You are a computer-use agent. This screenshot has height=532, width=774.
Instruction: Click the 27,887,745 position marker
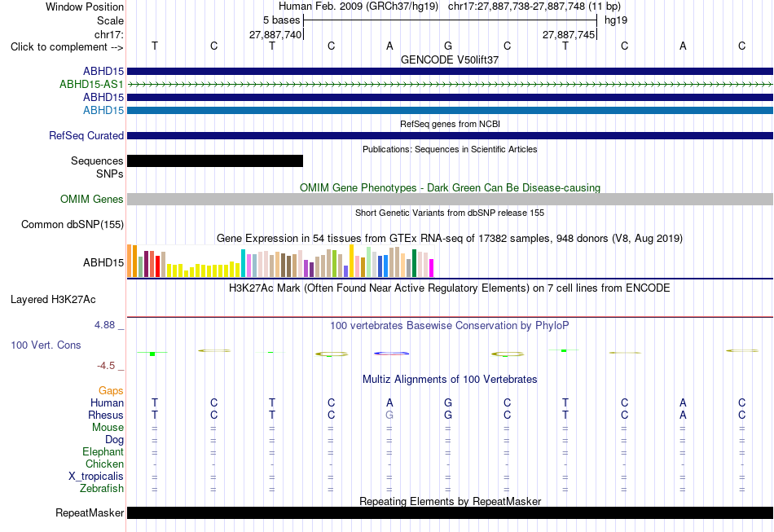coord(569,34)
